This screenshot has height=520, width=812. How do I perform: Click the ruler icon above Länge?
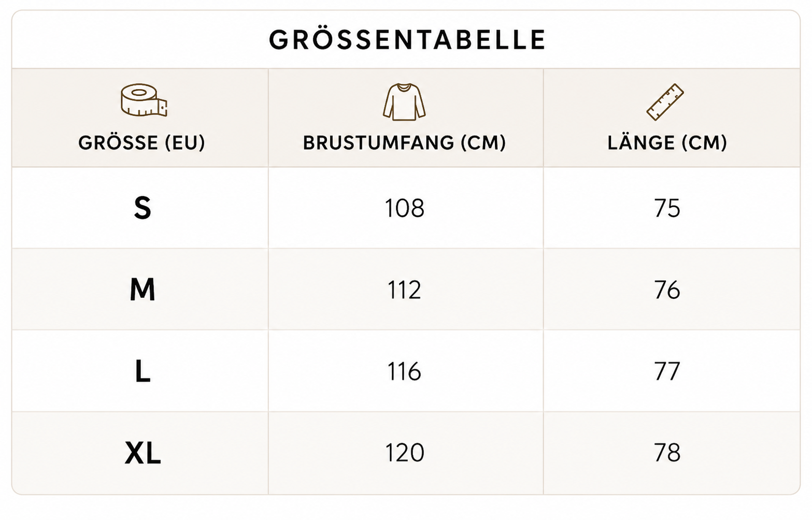click(x=665, y=102)
